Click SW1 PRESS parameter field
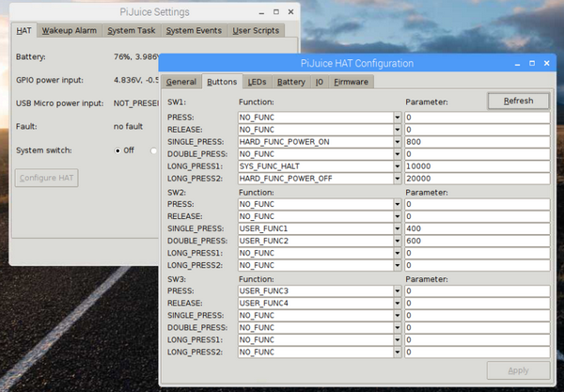The width and height of the screenshot is (564, 392). [x=478, y=118]
